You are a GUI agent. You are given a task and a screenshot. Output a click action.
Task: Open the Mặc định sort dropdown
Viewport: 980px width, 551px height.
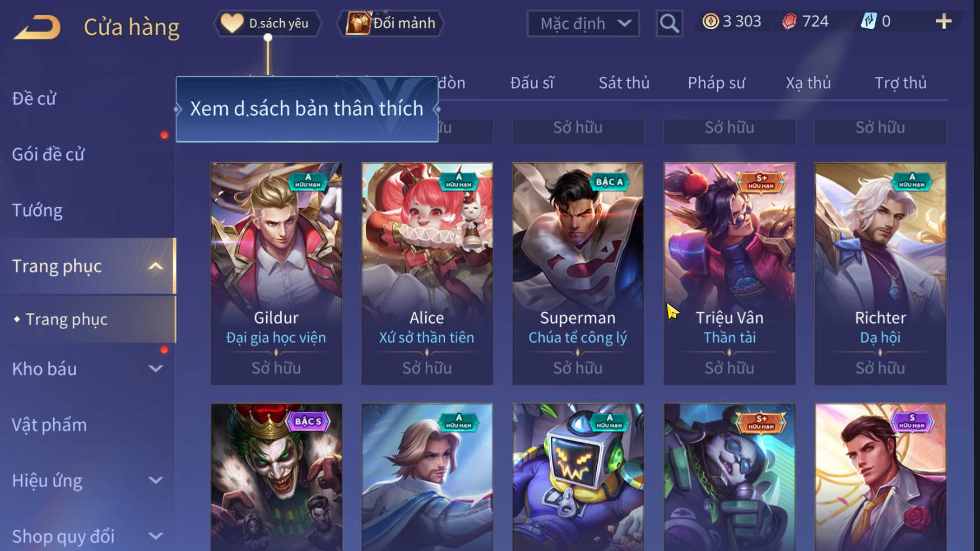583,24
